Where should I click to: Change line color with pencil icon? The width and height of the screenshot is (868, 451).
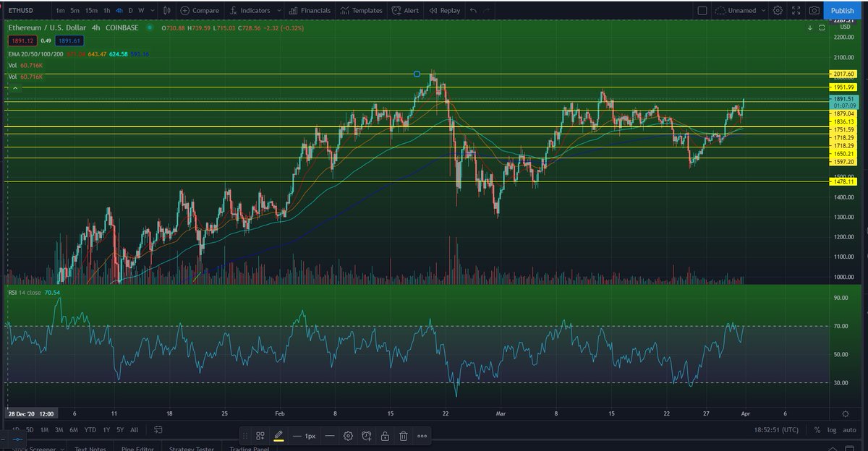pyautogui.click(x=278, y=436)
